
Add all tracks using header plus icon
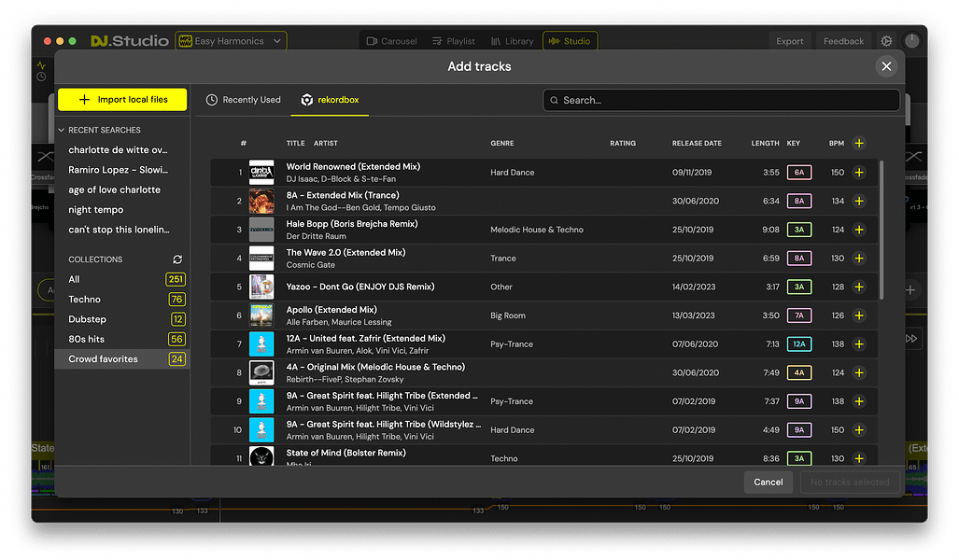[x=859, y=143]
